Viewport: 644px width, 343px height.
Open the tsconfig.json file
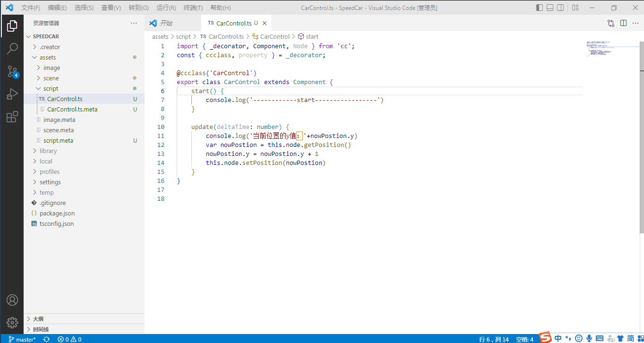(84, 223)
